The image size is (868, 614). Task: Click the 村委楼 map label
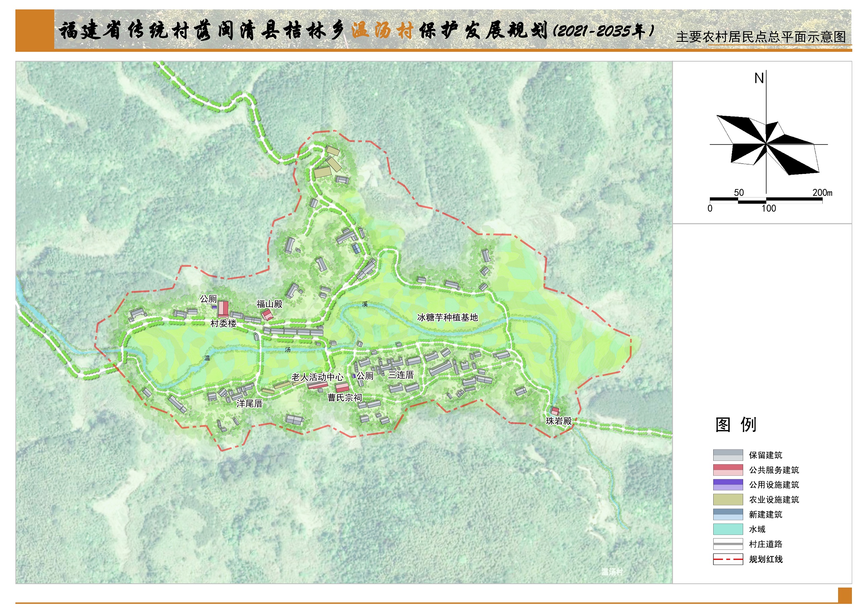224,323
